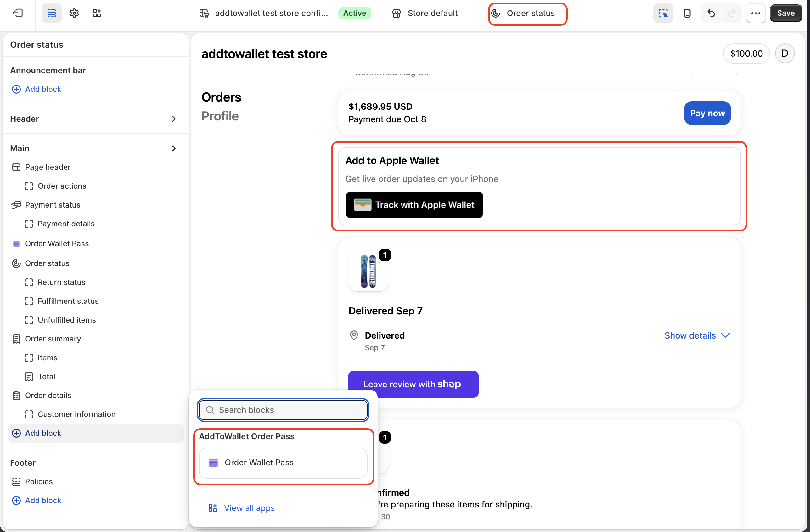Viewport: 810px width, 532px height.
Task: Switch to mobile preview icon
Action: coord(687,13)
